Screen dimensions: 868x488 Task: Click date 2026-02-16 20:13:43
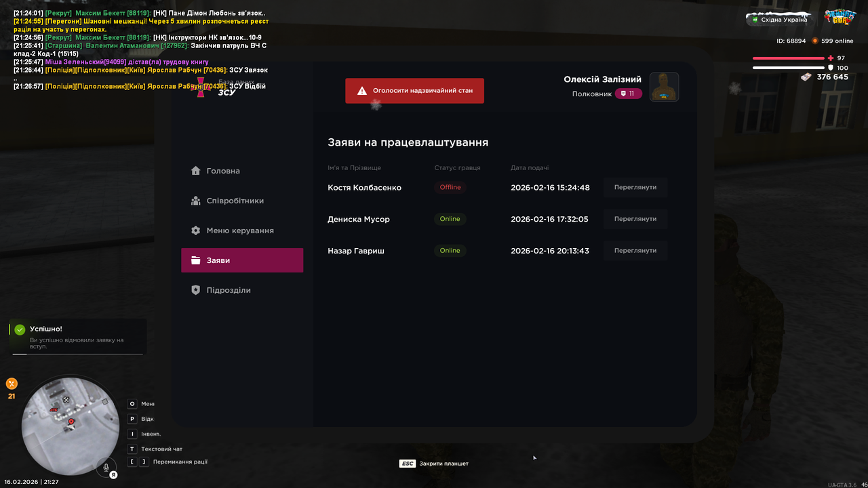[550, 251]
